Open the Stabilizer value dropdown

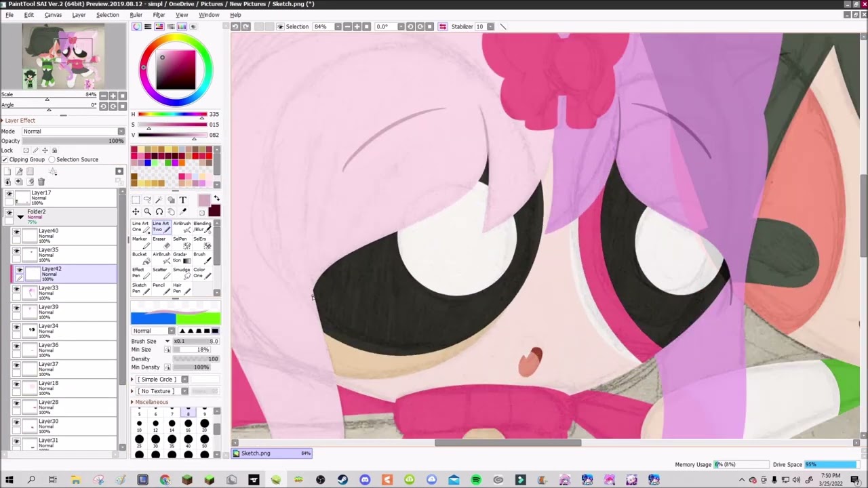490,26
